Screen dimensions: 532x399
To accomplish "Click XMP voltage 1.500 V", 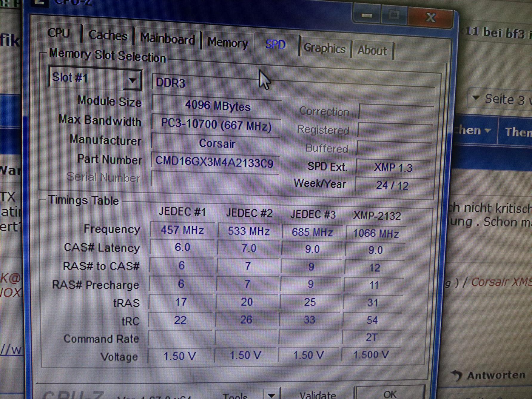I will click(x=371, y=355).
